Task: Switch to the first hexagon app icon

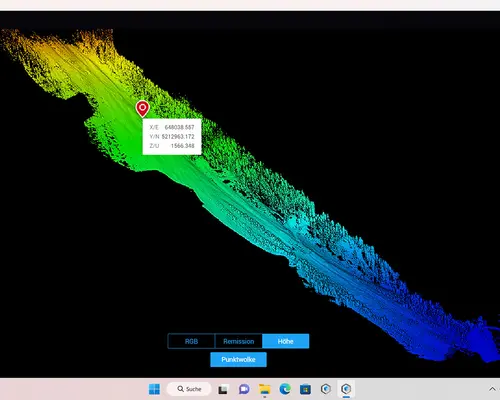Action: tap(326, 389)
